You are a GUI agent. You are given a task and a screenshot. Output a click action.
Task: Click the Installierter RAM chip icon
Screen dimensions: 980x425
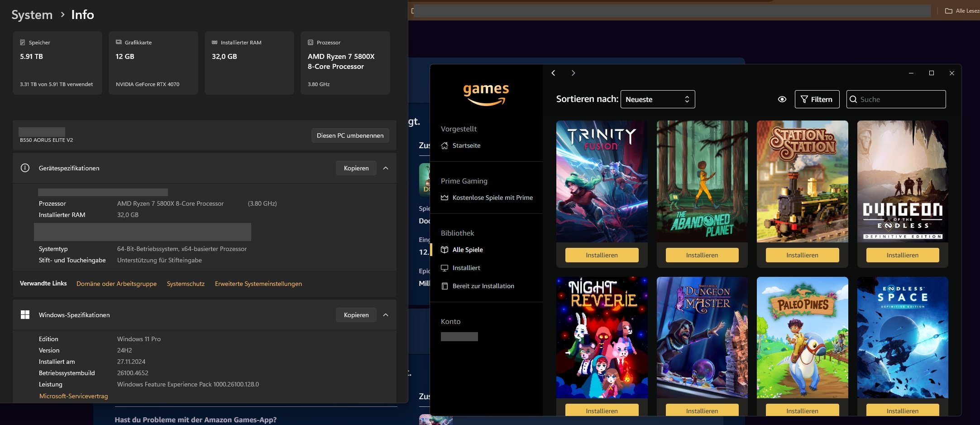tap(215, 43)
